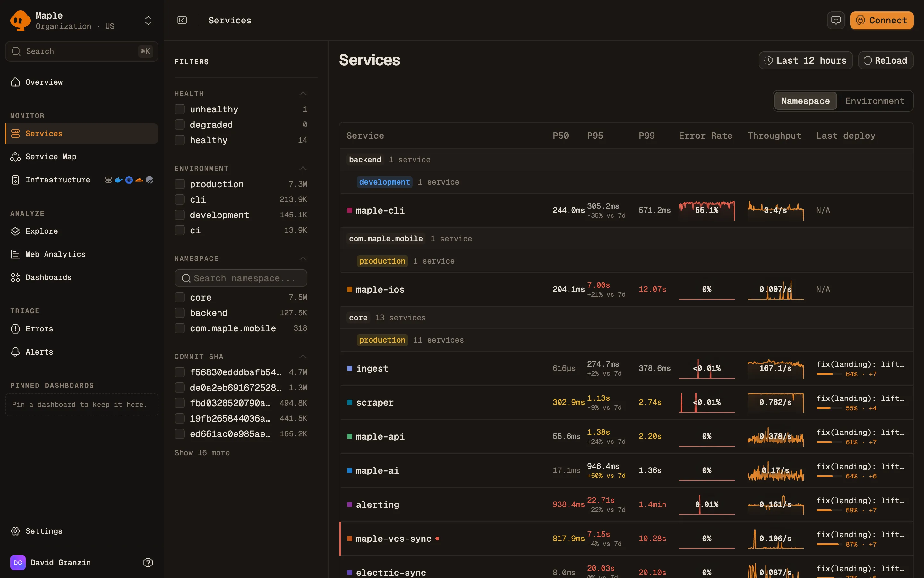Check the healthy health filter
924x578 pixels.
point(179,140)
